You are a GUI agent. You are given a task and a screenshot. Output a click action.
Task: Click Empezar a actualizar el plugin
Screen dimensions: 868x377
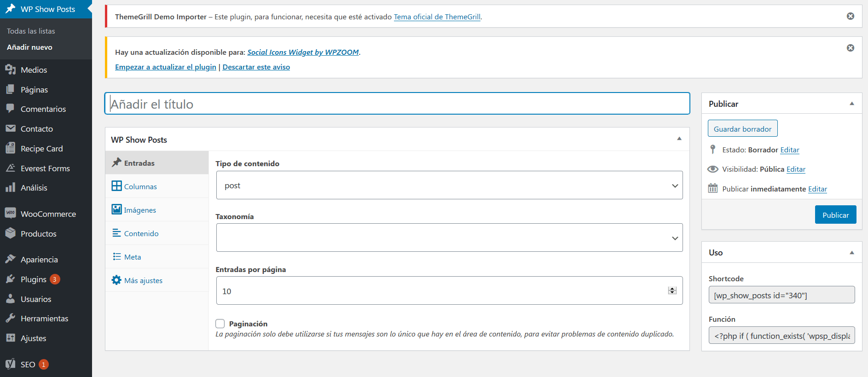coord(166,67)
